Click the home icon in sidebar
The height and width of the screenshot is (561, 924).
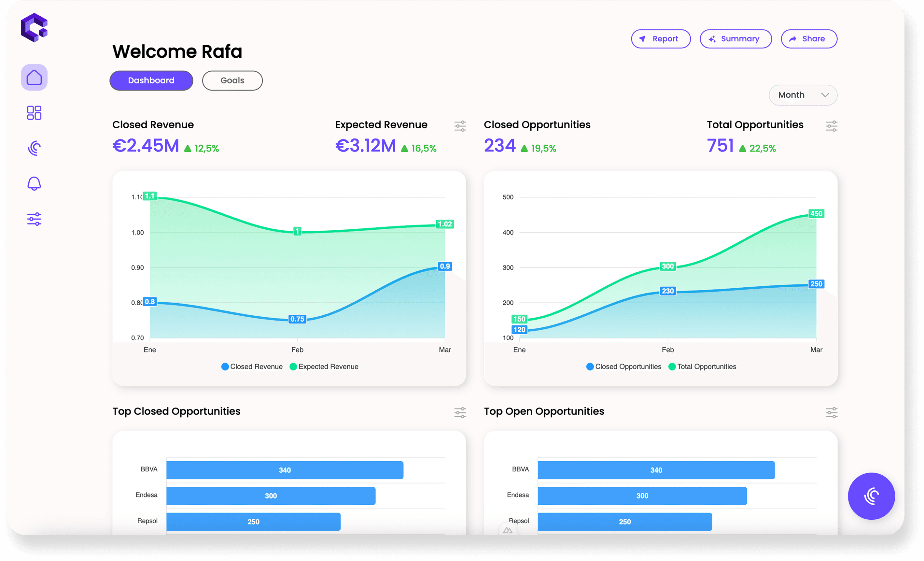pyautogui.click(x=34, y=77)
